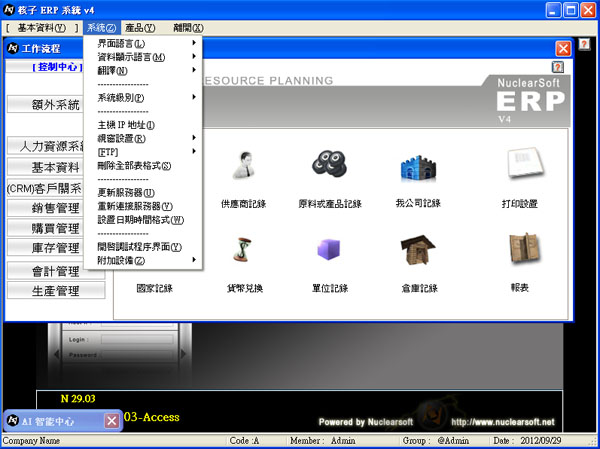Click the AI 智能中心 panel logo icon
Viewport: 600px width, 449px height.
[13, 421]
